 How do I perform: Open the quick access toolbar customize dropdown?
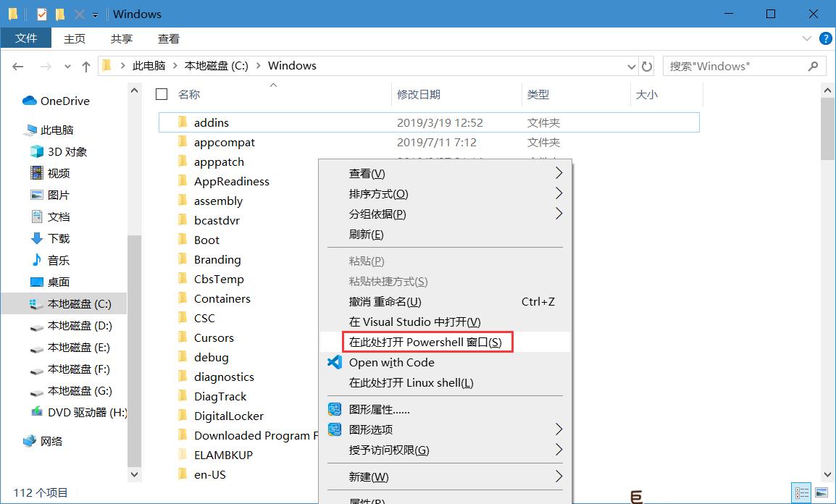[x=95, y=14]
